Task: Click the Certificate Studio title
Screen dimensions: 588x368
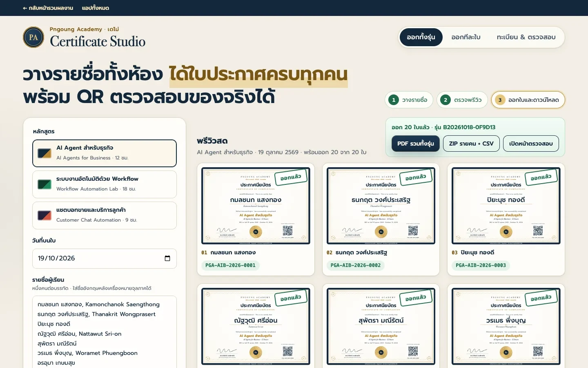Action: point(98,41)
